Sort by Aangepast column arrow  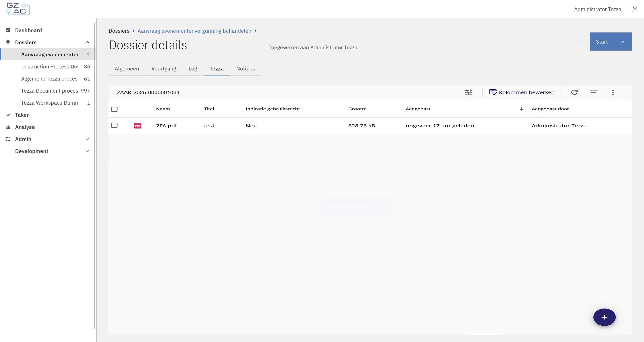point(521,109)
